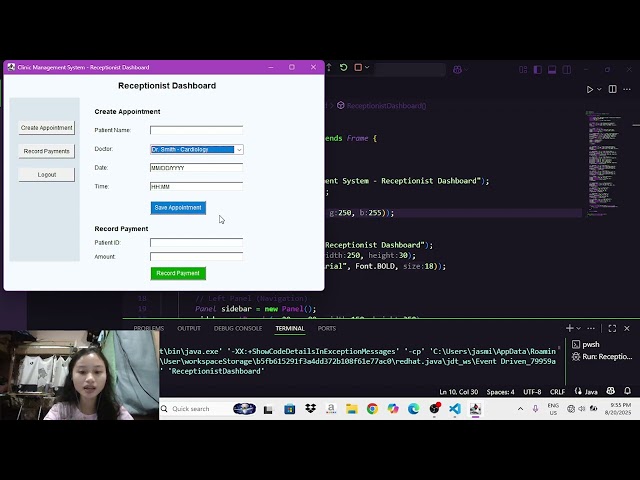This screenshot has height=480, width=640.
Task: Click the ReceptionistDashboard() breadcrumb
Action: [x=386, y=106]
